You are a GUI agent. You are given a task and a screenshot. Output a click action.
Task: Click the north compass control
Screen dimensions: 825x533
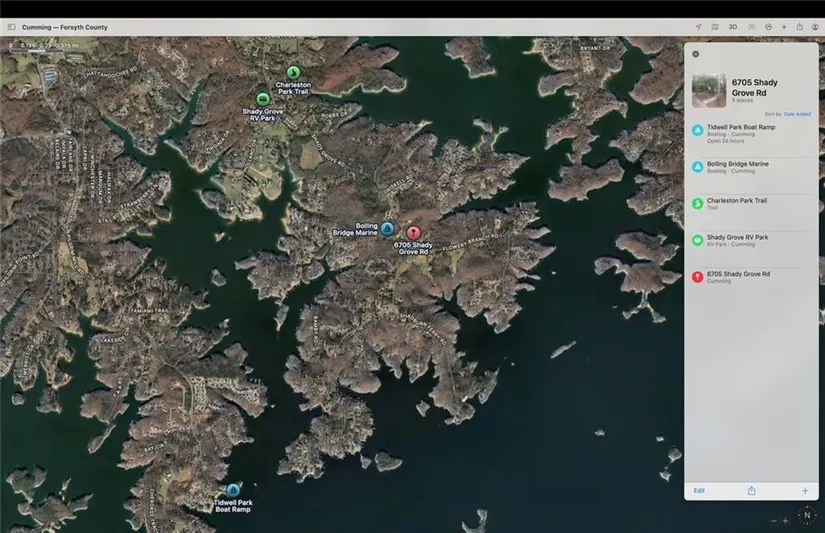(x=807, y=517)
